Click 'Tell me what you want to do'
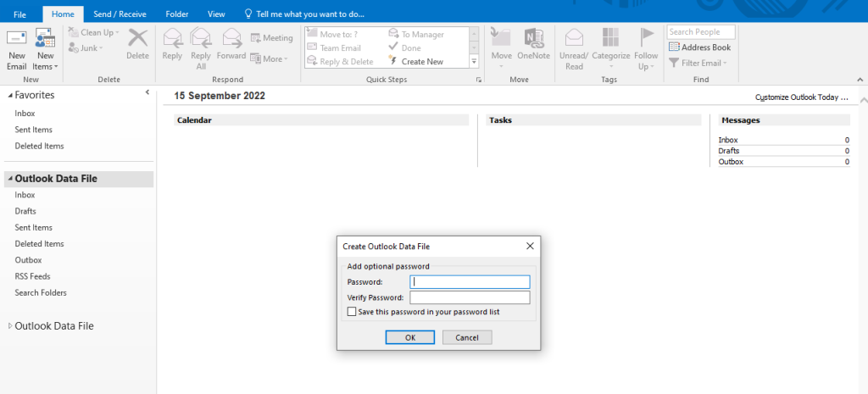This screenshot has height=394, width=868. (304, 14)
